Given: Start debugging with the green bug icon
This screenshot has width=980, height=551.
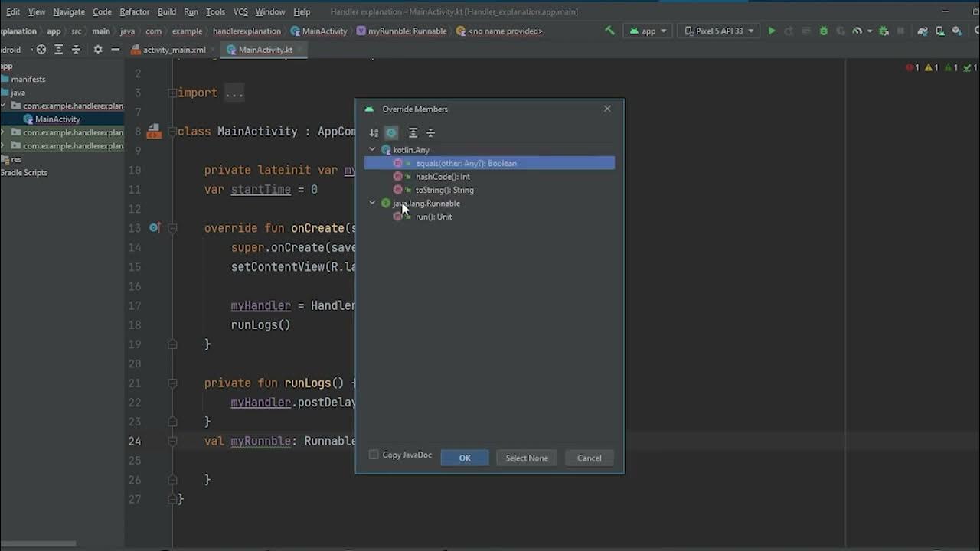Looking at the screenshot, I should pyautogui.click(x=824, y=31).
